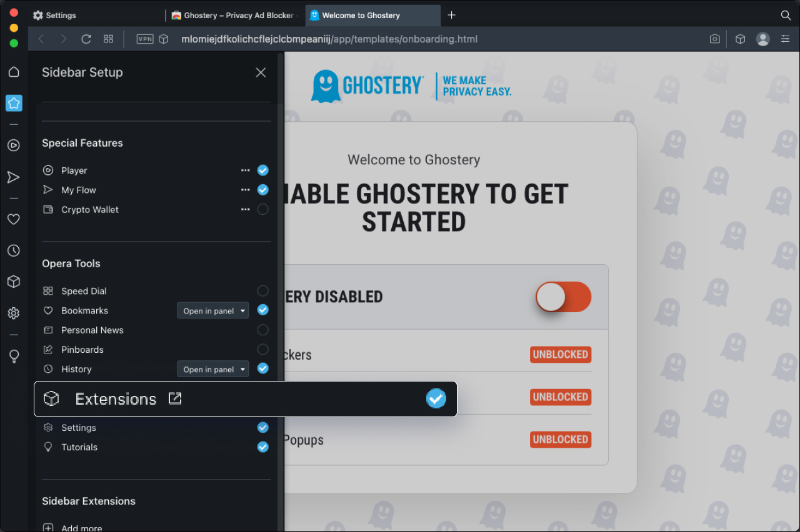Open the Extensions cube icon in sidebar
Screen dimensions: 800x532
(x=14, y=282)
